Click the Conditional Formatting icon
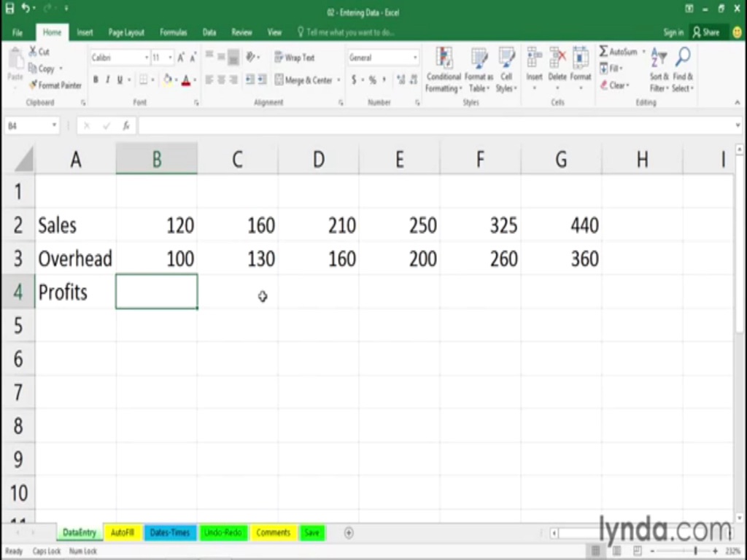This screenshot has height=560, width=747. pos(444,58)
